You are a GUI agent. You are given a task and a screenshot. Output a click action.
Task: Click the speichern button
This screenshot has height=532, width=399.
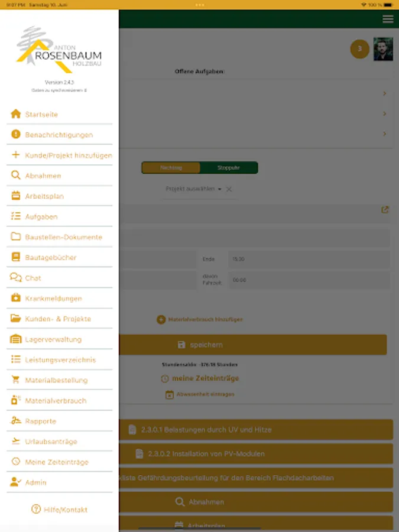[x=253, y=345]
